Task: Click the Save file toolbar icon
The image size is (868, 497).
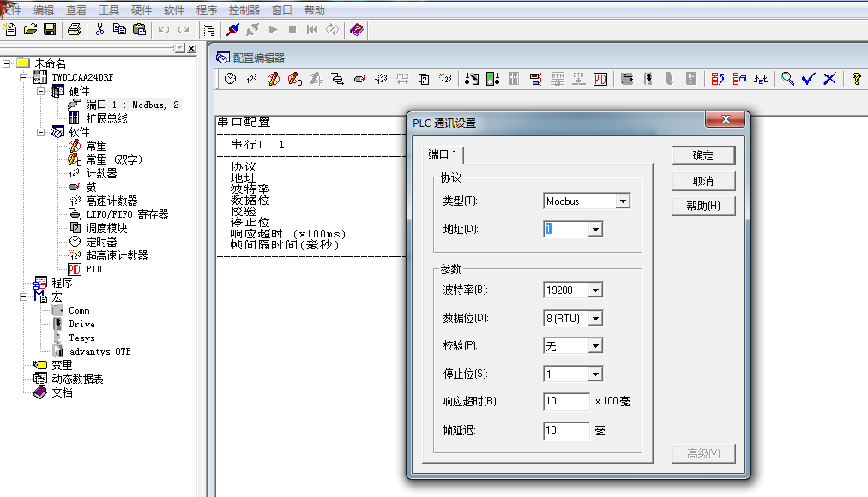Action: [50, 30]
